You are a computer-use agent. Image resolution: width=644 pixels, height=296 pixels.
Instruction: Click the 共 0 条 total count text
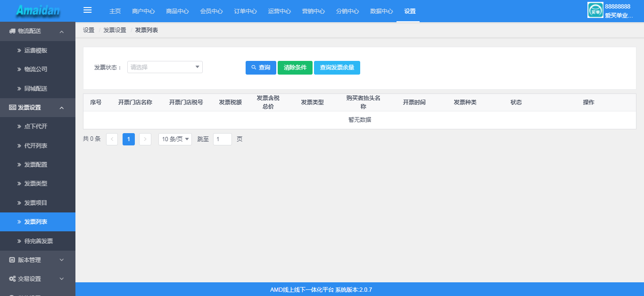tap(92, 139)
